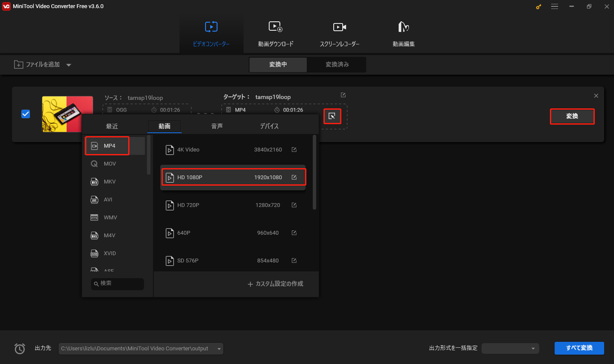Image resolution: width=614 pixels, height=364 pixels.
Task: Open the Screen Recorder icon
Action: (x=340, y=27)
